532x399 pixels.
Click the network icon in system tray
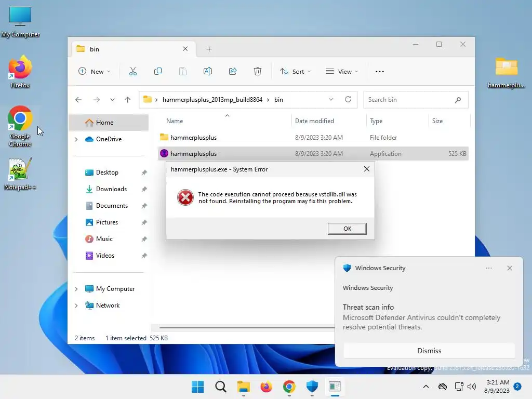[x=459, y=387]
